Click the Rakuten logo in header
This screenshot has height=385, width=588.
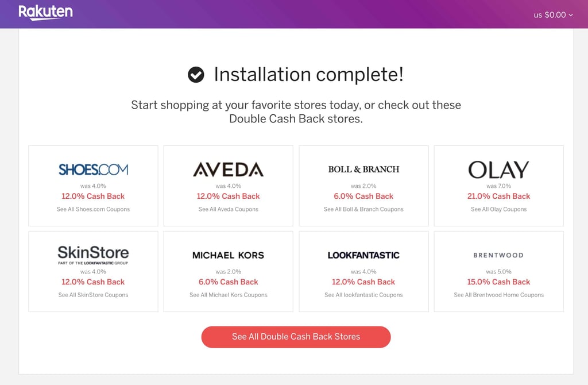click(45, 13)
